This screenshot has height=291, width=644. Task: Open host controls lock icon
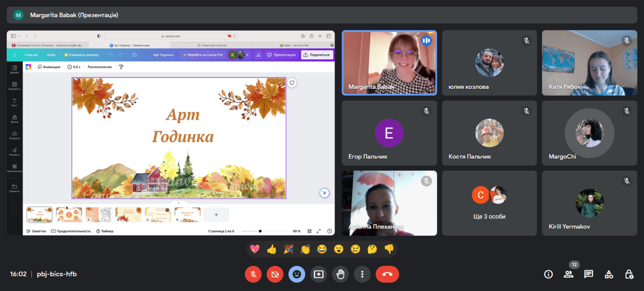tap(629, 274)
